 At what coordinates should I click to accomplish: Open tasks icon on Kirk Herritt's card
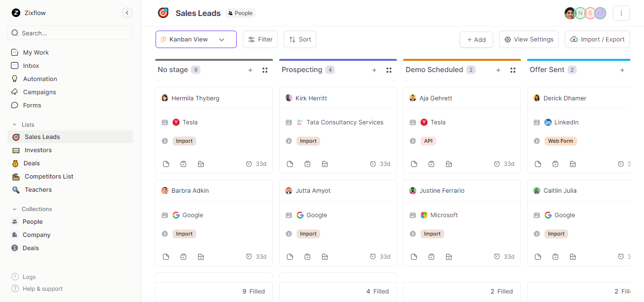point(307,163)
